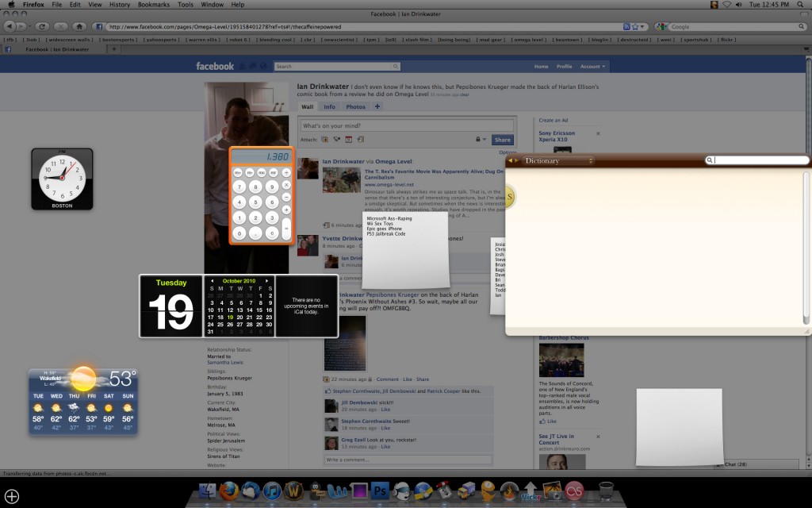812x508 pixels.
Task: Launch Firefox from the Dock
Action: click(229, 491)
